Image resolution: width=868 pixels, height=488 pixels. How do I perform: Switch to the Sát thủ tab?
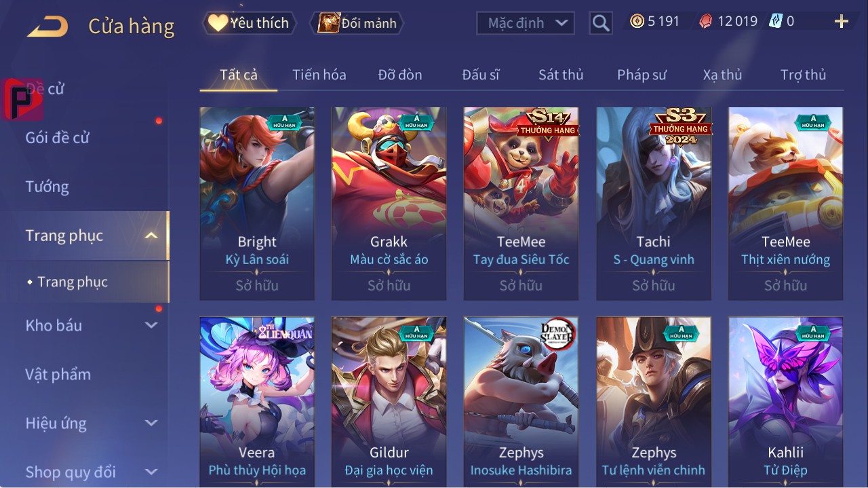point(561,75)
